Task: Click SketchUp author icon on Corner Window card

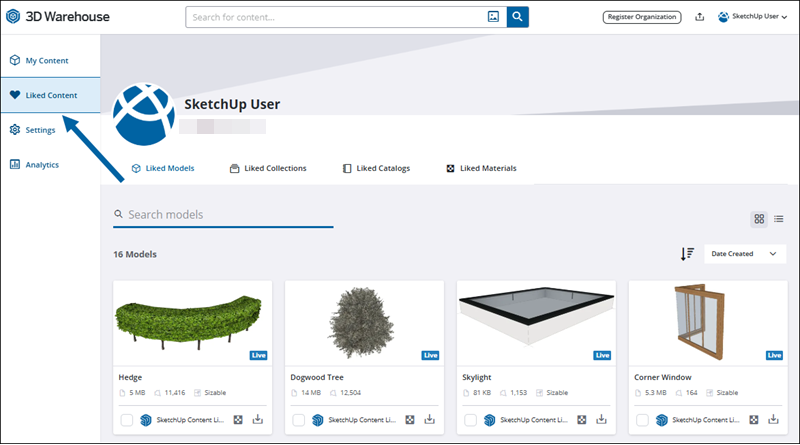Action: [662, 420]
